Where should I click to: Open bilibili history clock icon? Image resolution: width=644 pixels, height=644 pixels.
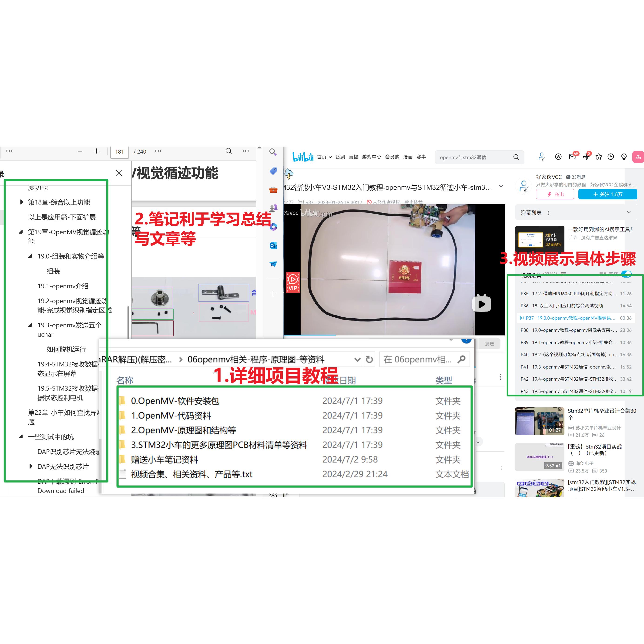tap(611, 157)
